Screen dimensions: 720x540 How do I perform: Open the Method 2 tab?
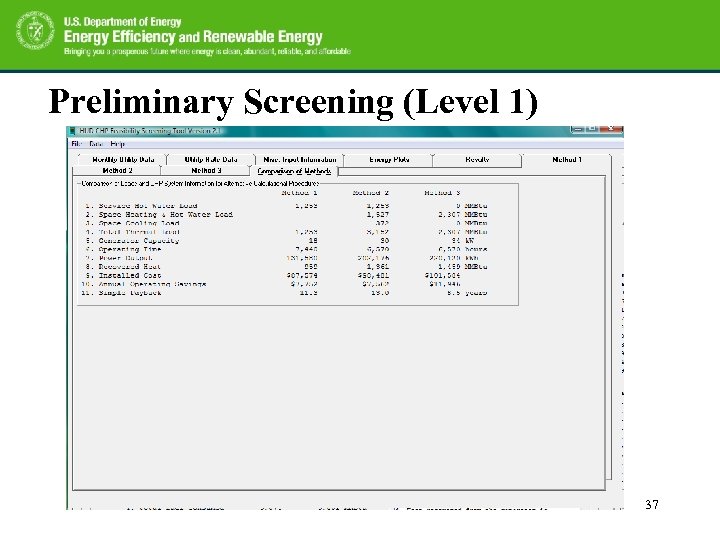click(118, 171)
